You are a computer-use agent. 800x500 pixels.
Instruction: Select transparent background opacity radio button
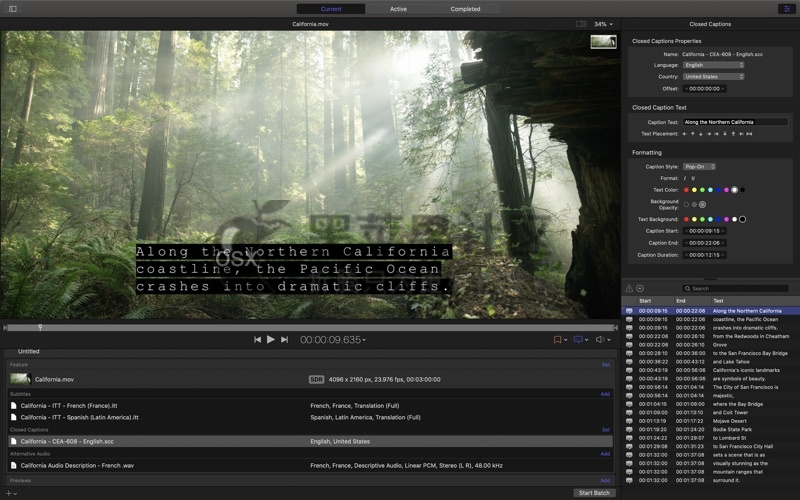pos(686,205)
